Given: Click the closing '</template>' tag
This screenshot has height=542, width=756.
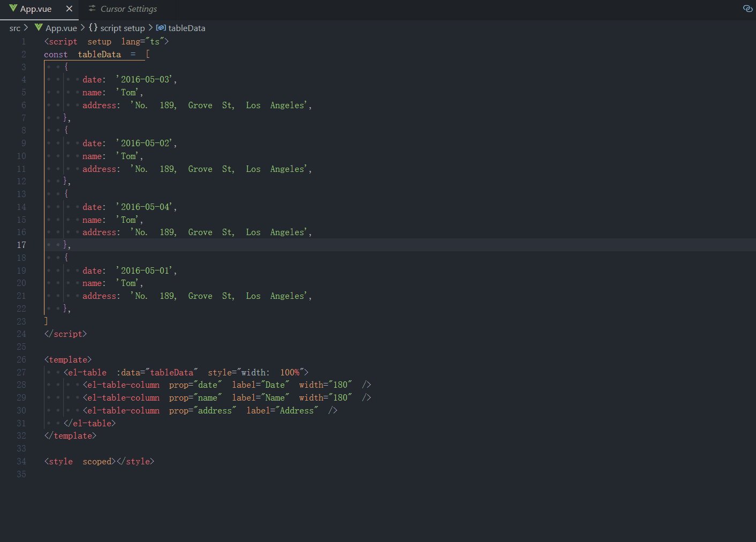Looking at the screenshot, I should tap(70, 435).
